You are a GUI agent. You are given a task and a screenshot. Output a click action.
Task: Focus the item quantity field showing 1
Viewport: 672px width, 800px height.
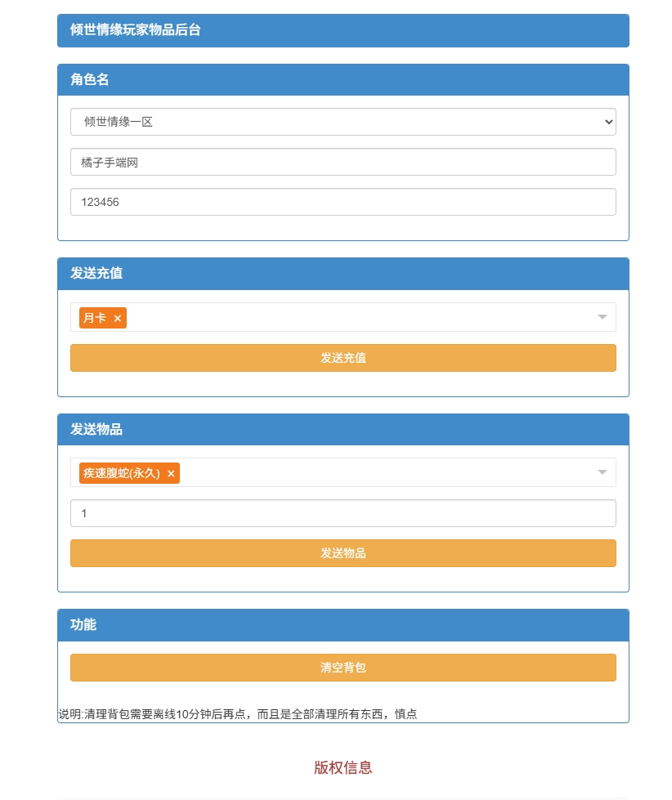[343, 513]
